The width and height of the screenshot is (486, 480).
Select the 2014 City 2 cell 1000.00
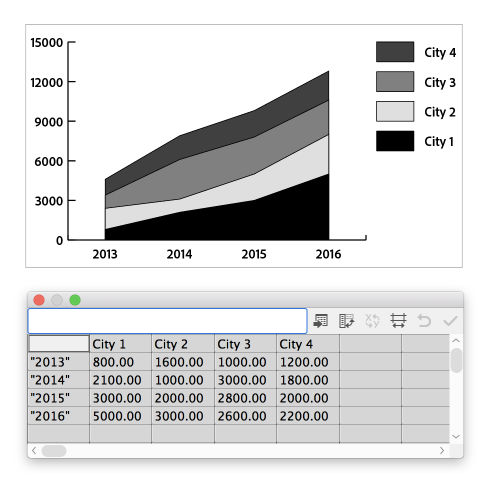pos(183,380)
